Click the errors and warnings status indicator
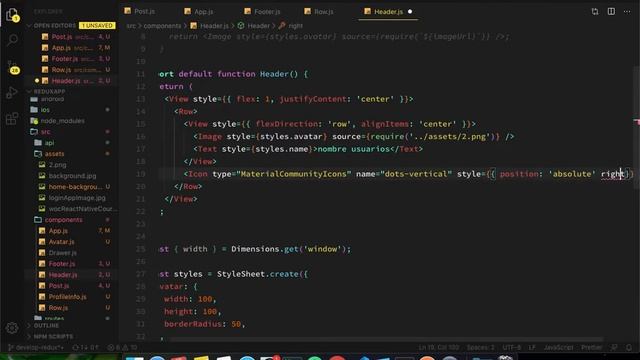The image size is (640, 360). click(x=122, y=348)
